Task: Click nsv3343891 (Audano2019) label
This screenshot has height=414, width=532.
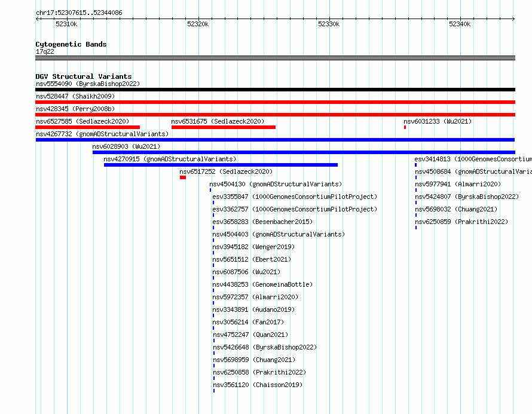Action: [x=253, y=309]
